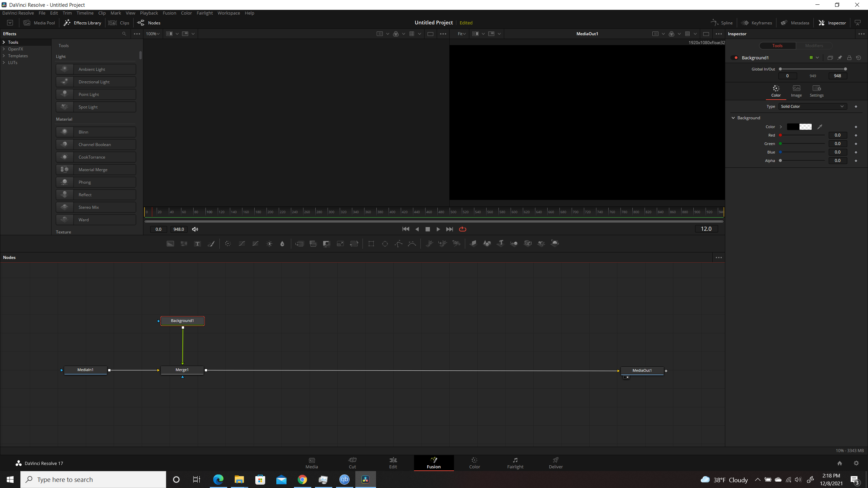
Task: Toggle the Effects Library panel
Action: pyautogui.click(x=82, y=23)
